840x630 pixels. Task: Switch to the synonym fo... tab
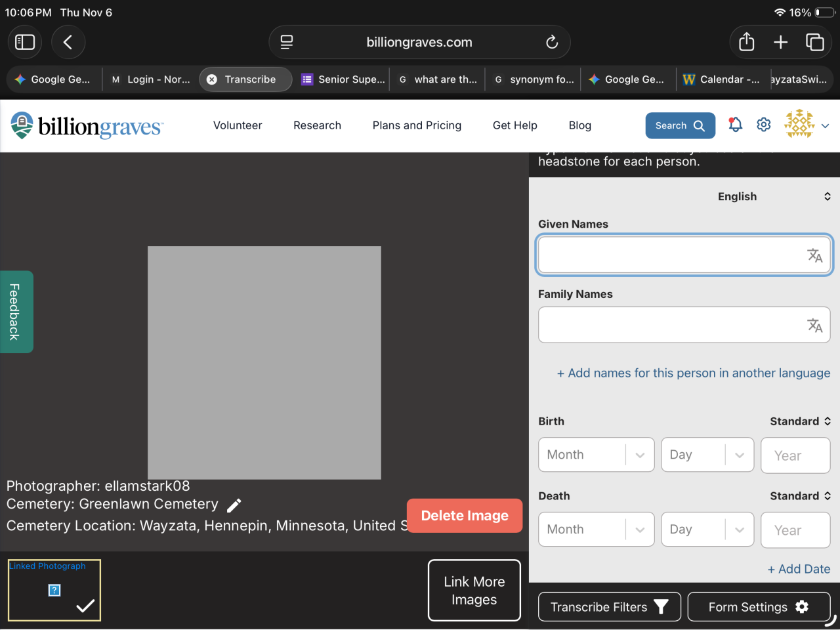534,79
